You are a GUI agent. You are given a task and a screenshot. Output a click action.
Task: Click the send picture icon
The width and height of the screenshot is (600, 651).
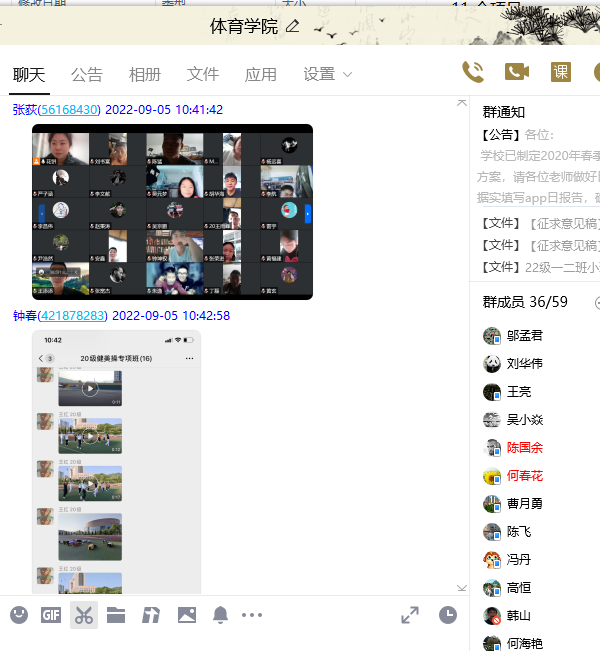tap(187, 615)
